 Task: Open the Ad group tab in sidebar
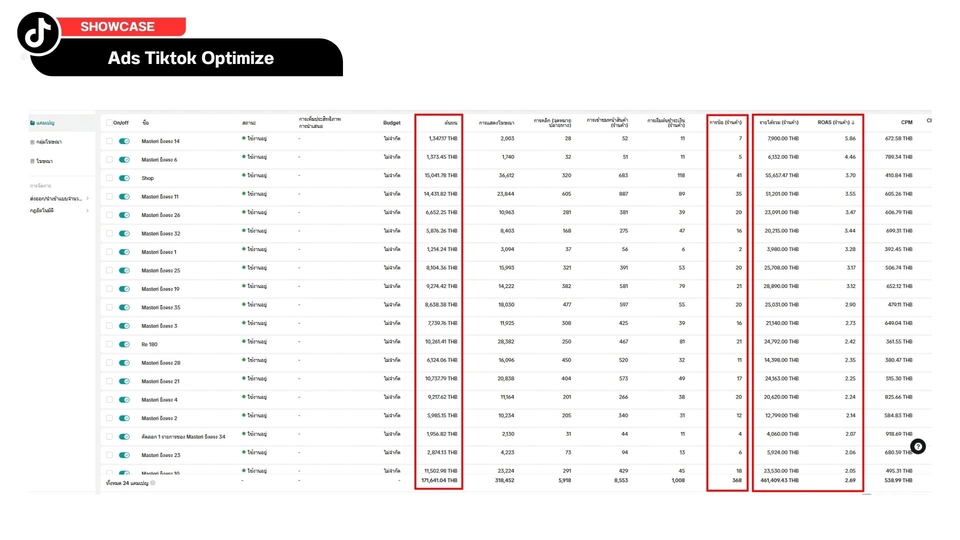(x=46, y=142)
